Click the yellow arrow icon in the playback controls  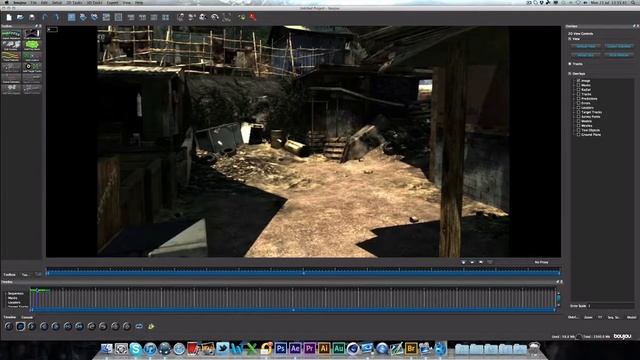151,326
